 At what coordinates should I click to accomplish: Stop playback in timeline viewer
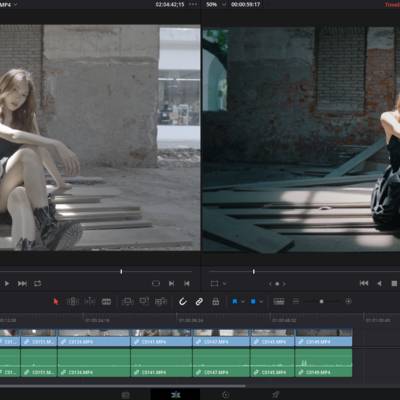point(394,283)
